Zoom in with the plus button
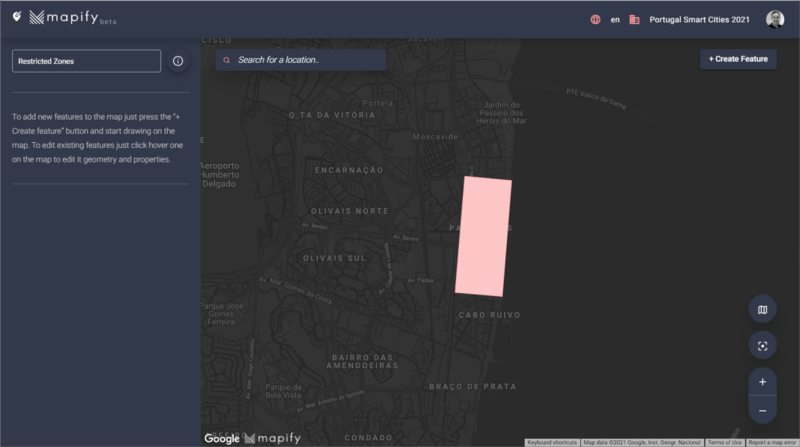 pyautogui.click(x=762, y=381)
